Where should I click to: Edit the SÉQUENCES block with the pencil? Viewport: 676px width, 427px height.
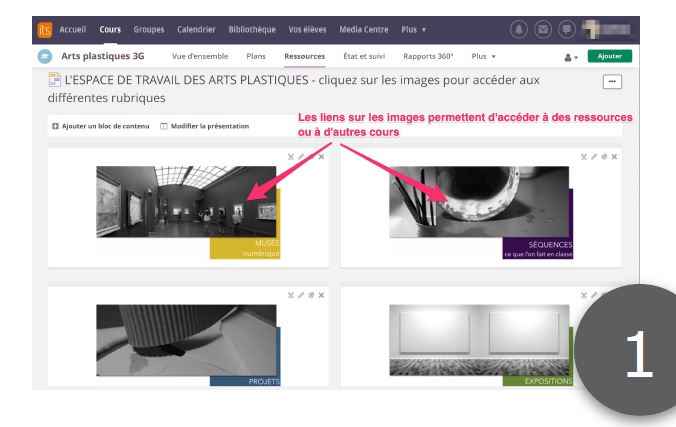(x=594, y=157)
